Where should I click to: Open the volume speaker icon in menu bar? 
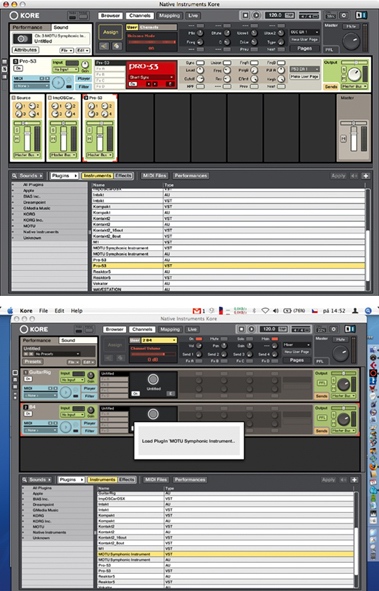point(275,311)
